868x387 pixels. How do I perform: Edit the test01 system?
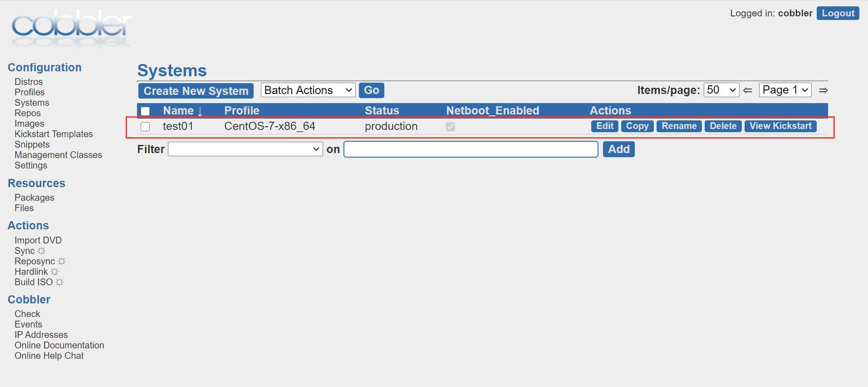605,126
